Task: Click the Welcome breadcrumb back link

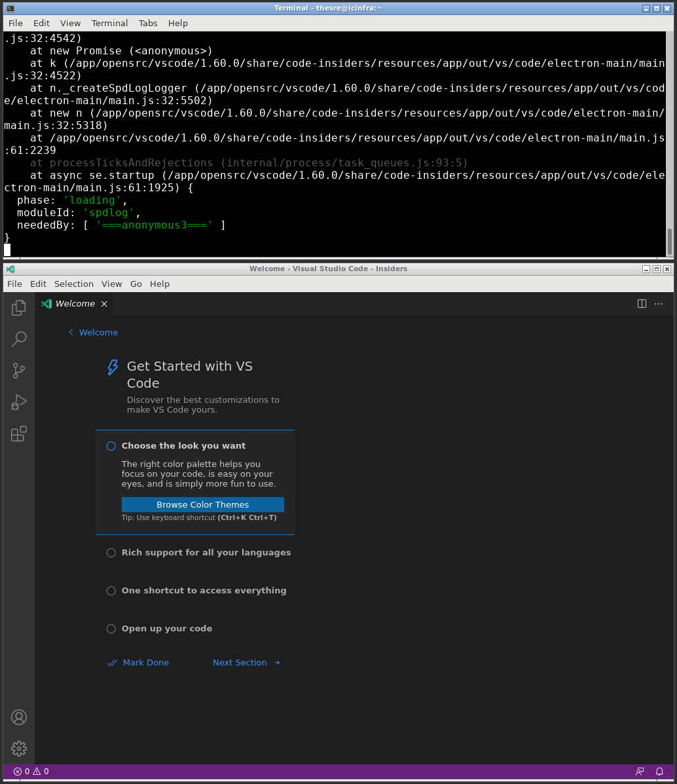Action: point(98,332)
